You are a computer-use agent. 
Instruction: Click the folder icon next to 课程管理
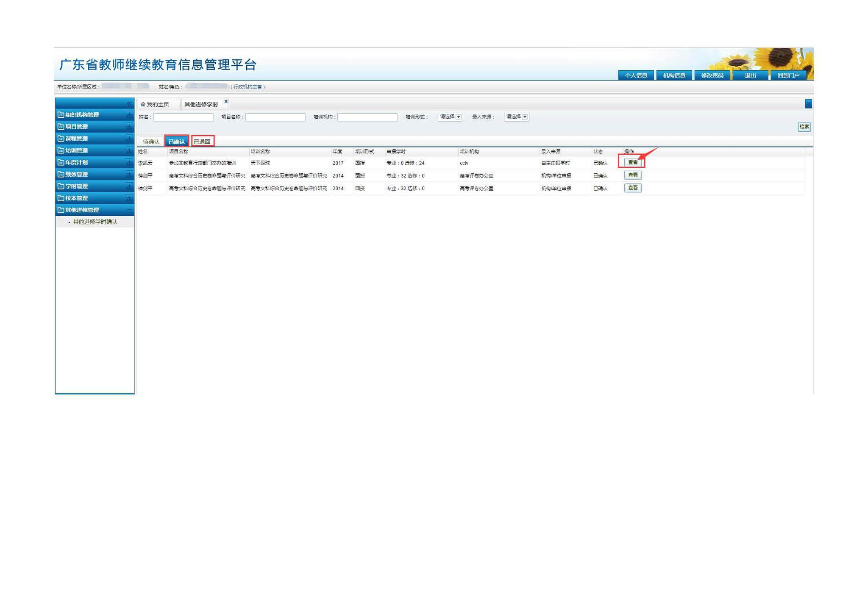pyautogui.click(x=61, y=139)
